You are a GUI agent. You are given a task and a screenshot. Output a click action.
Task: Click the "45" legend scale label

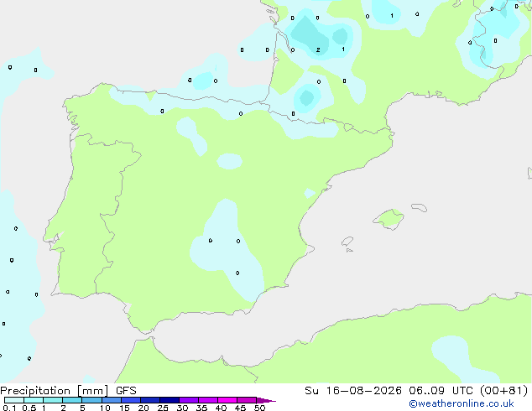coord(240,408)
